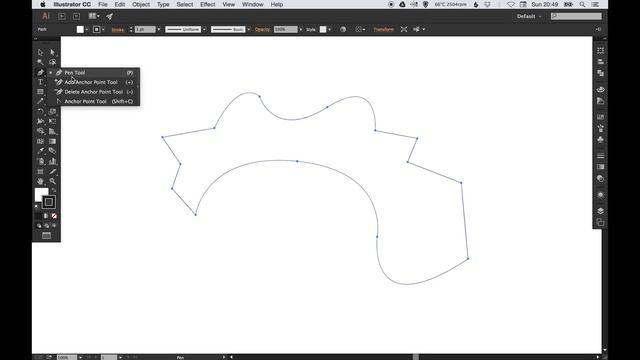
Task: Switch to Draw Inside mode
Action: [x=54, y=226]
